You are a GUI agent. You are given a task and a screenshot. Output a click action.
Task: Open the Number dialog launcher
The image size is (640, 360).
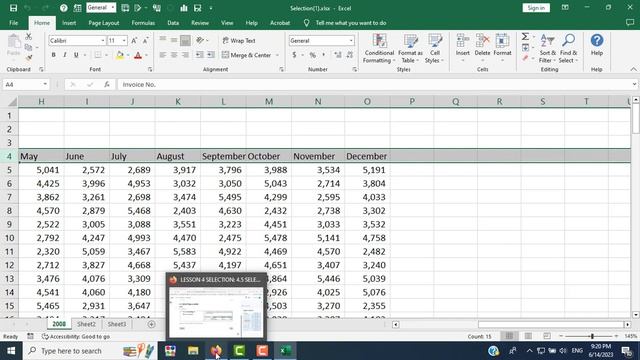(354, 70)
